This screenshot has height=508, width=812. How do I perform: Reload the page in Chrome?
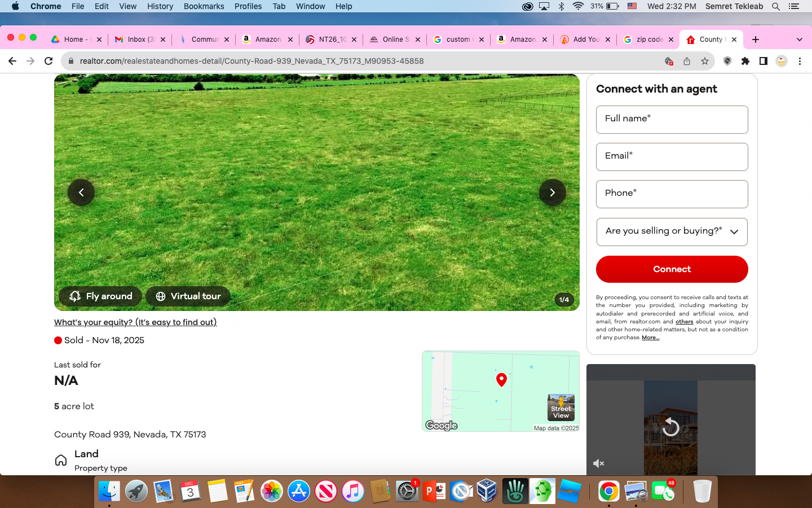(x=48, y=61)
